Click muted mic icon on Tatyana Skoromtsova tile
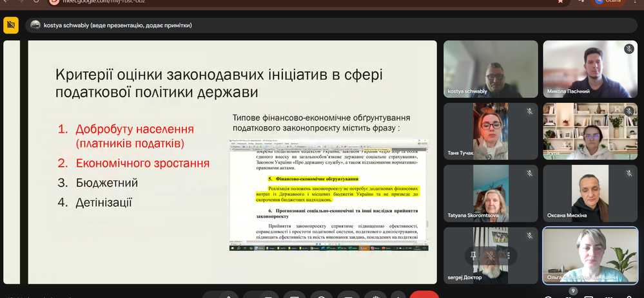 coord(529,173)
